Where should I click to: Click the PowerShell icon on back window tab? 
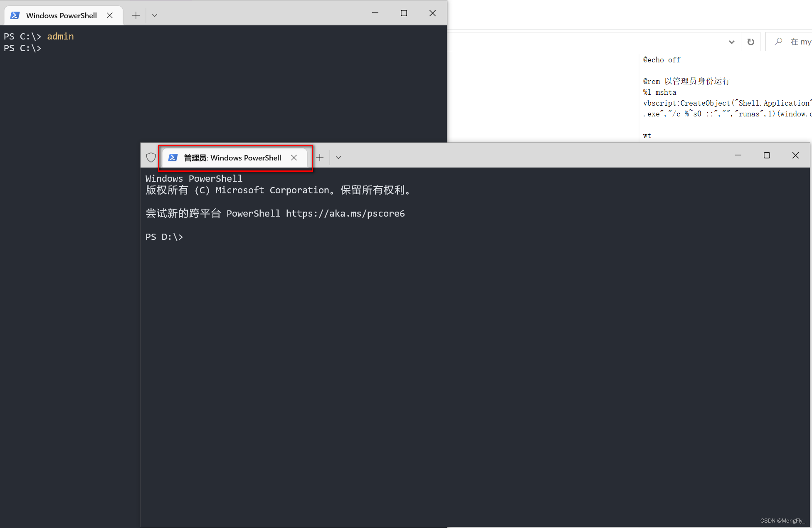click(15, 15)
